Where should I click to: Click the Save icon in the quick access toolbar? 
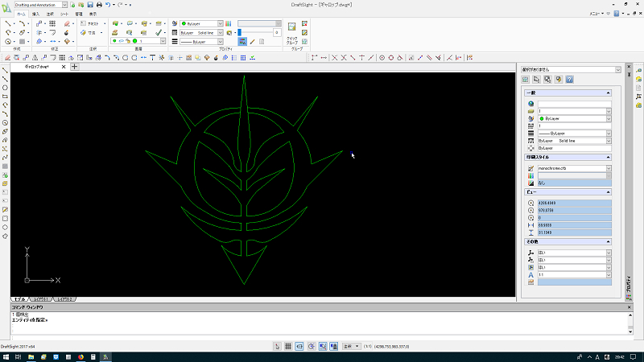click(90, 5)
